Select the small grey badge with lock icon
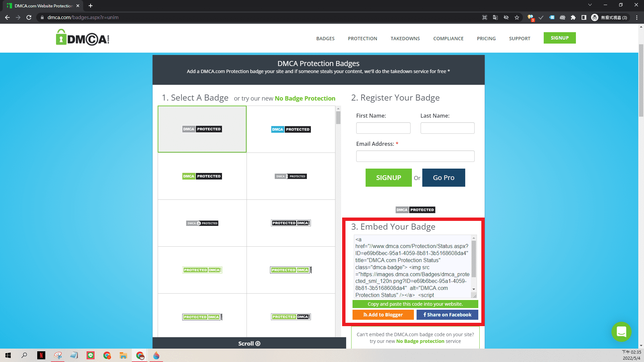Screen dimensions: 644x362 pyautogui.click(x=202, y=223)
